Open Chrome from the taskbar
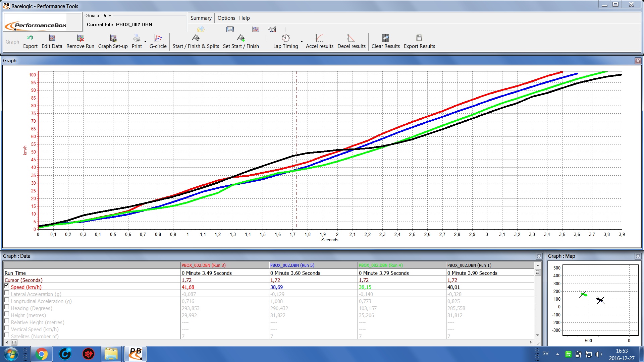Screen dimensions: 644x362 coord(41,354)
